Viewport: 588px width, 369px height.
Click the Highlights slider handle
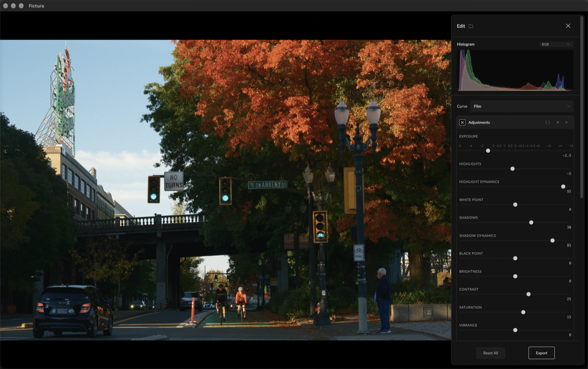click(513, 169)
